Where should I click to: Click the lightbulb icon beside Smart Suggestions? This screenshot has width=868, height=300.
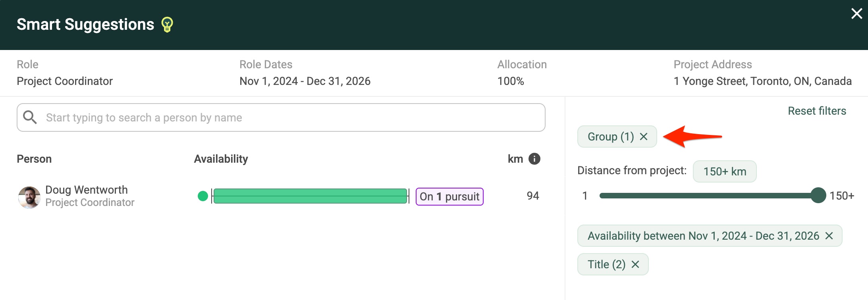pos(167,25)
